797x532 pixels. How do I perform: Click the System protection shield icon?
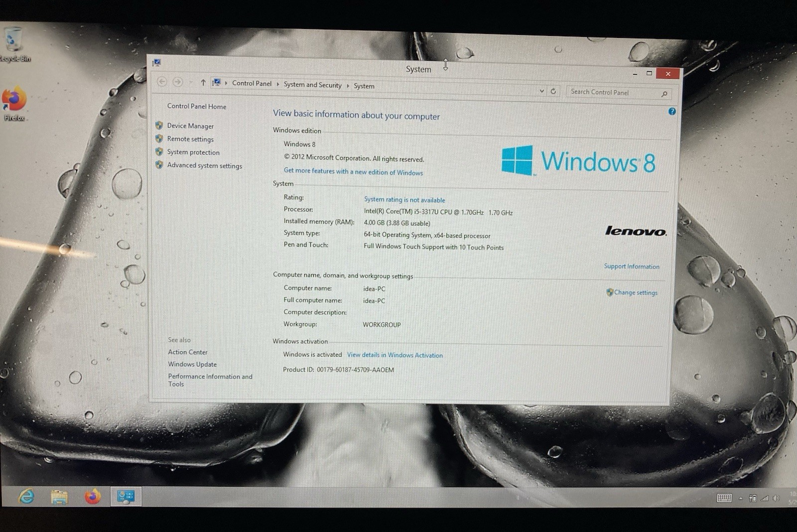point(159,151)
